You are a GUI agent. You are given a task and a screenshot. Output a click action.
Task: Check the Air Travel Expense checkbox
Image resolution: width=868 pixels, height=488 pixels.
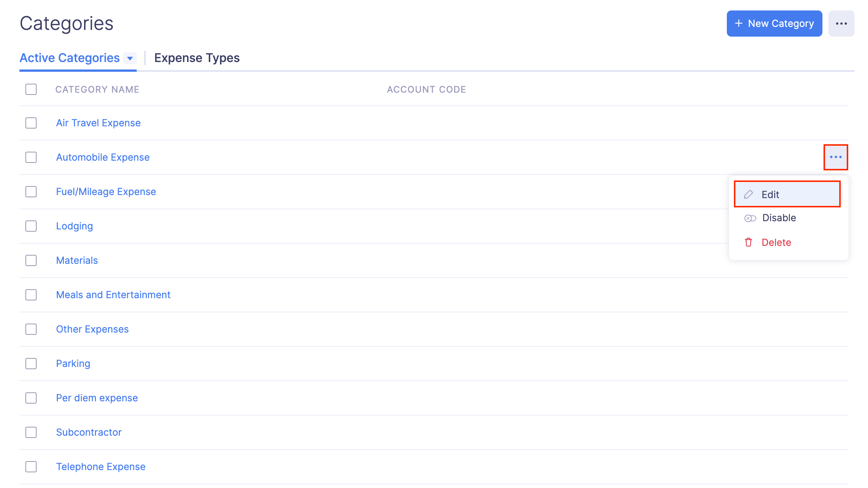pyautogui.click(x=31, y=123)
